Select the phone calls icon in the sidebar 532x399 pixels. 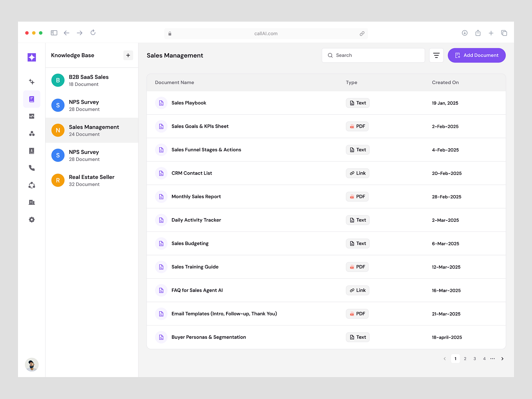pyautogui.click(x=32, y=168)
